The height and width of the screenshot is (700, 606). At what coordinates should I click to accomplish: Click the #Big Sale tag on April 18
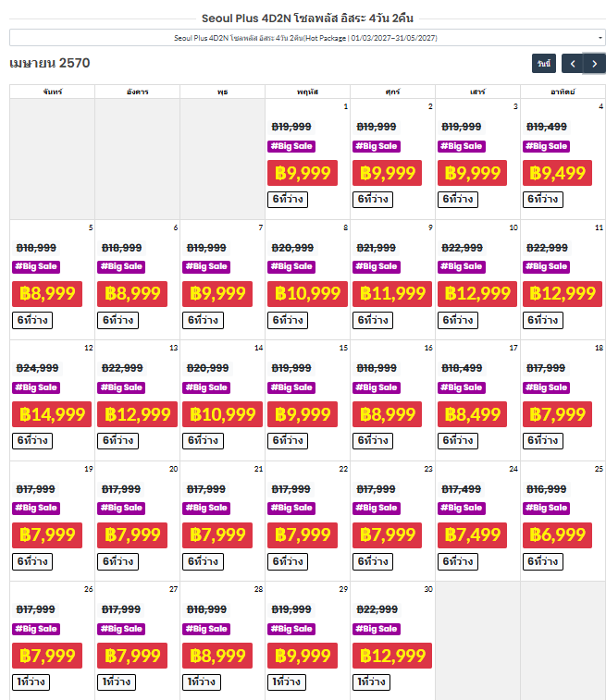(546, 387)
